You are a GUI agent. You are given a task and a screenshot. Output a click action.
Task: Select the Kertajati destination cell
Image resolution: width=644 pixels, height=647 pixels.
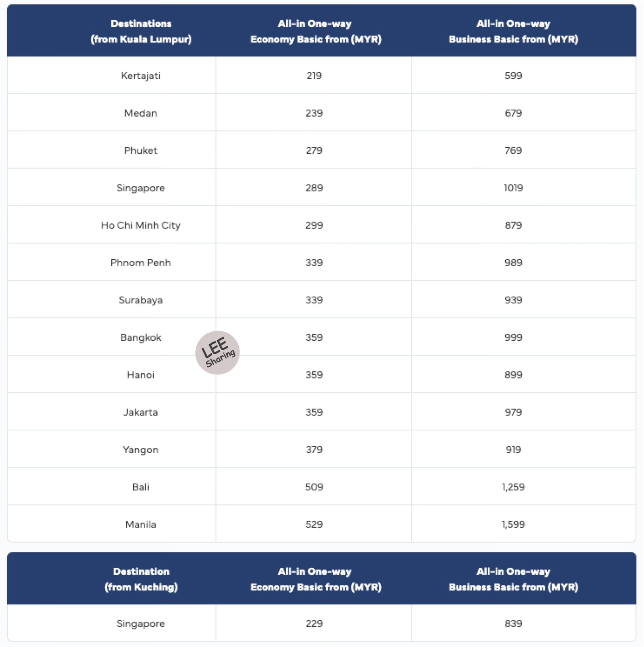pyautogui.click(x=141, y=76)
